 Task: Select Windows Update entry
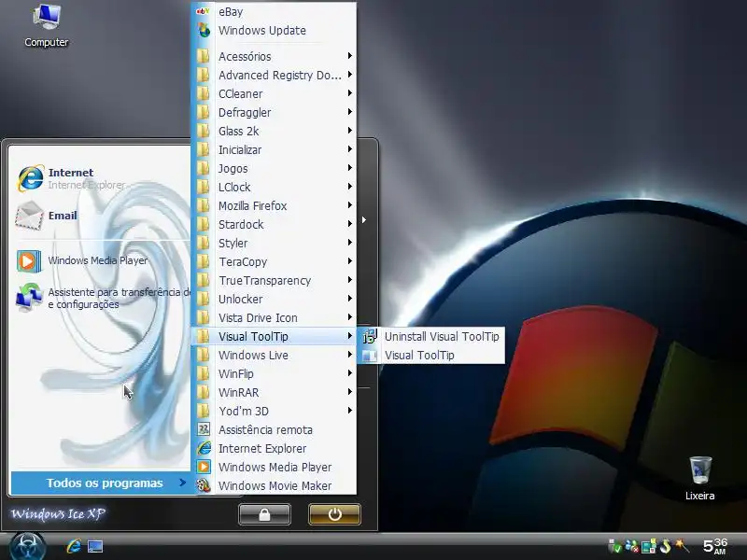[275, 31]
